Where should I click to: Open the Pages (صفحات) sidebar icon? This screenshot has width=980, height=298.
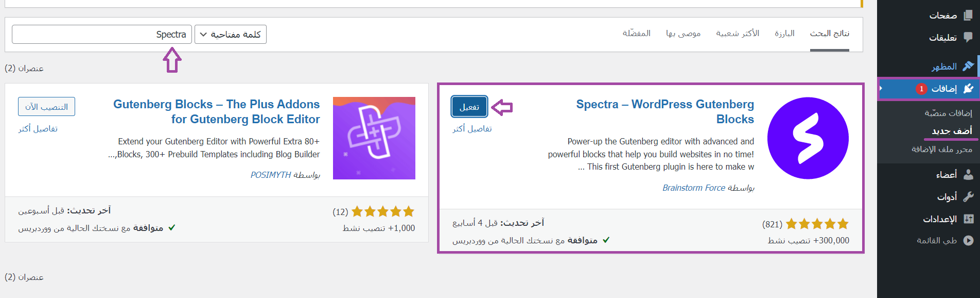pyautogui.click(x=968, y=15)
